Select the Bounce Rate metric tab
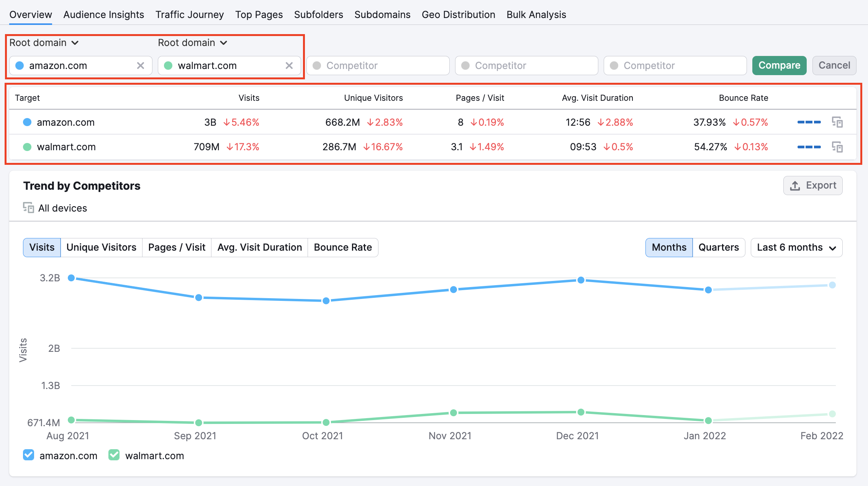The width and height of the screenshot is (868, 486). (x=343, y=247)
